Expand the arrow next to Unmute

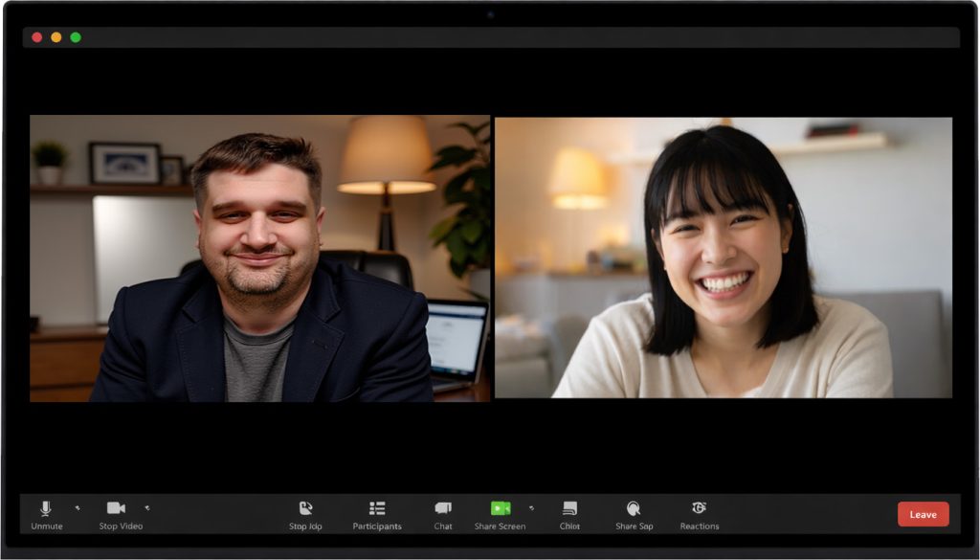click(77, 508)
